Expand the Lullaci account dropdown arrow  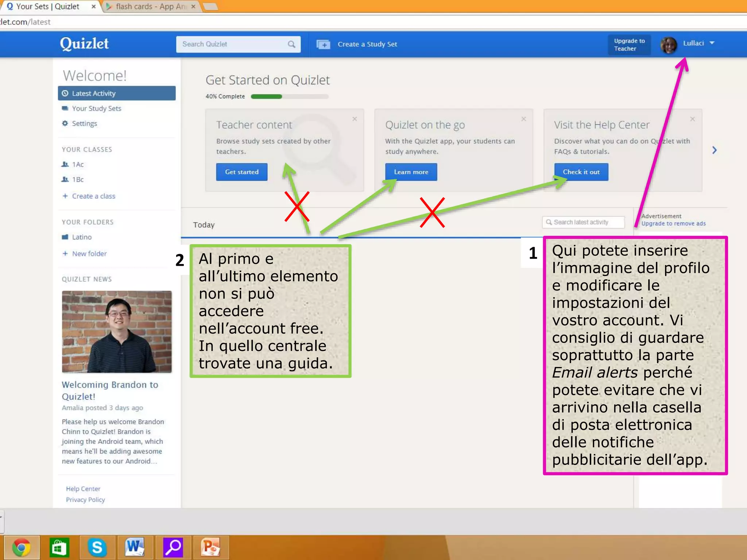[712, 43]
